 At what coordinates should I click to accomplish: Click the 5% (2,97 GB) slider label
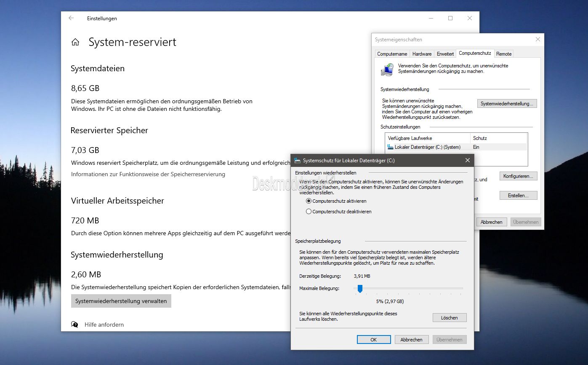pyautogui.click(x=390, y=301)
